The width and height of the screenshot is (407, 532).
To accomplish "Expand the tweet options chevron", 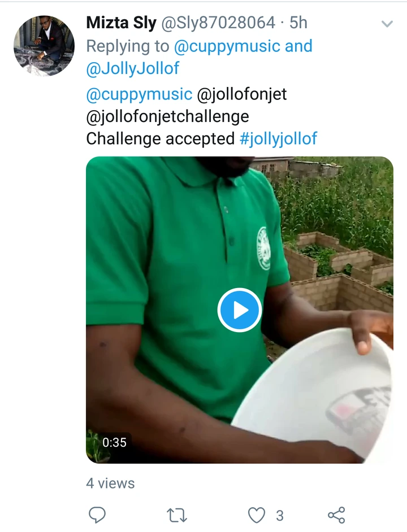I will pyautogui.click(x=387, y=24).
